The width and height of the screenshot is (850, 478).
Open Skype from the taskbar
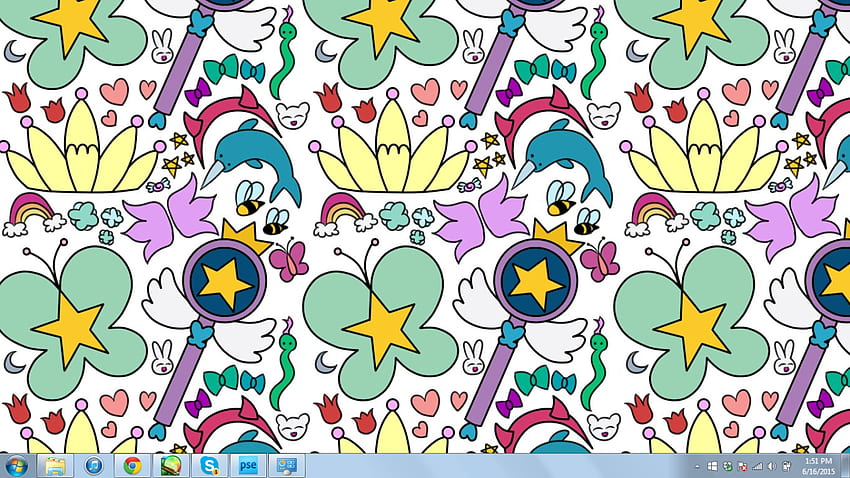point(209,466)
